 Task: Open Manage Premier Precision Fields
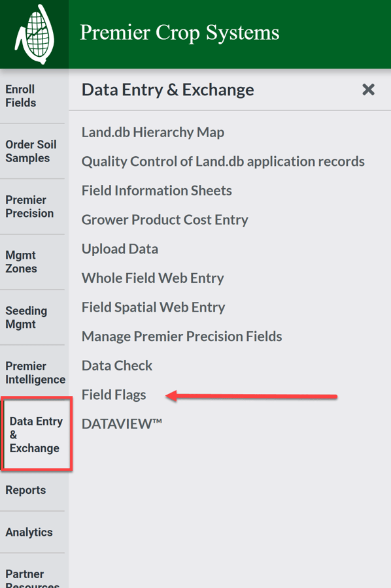(x=182, y=336)
